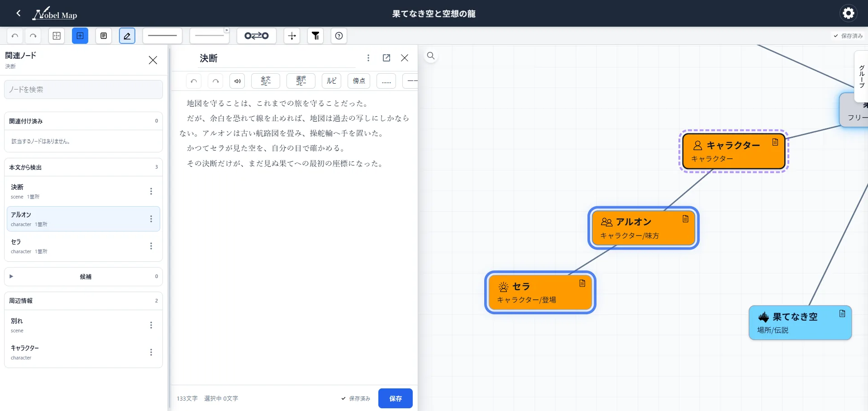868x411 pixels.
Task: Close the 決断 editor panel
Action: (x=405, y=58)
